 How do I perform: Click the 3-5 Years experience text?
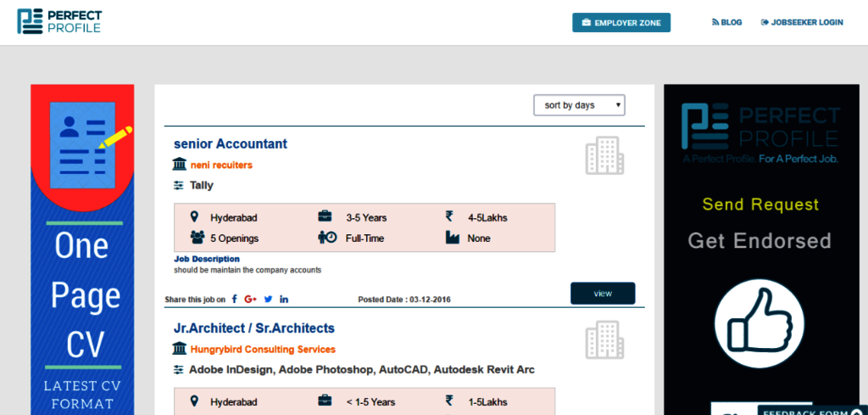click(366, 218)
